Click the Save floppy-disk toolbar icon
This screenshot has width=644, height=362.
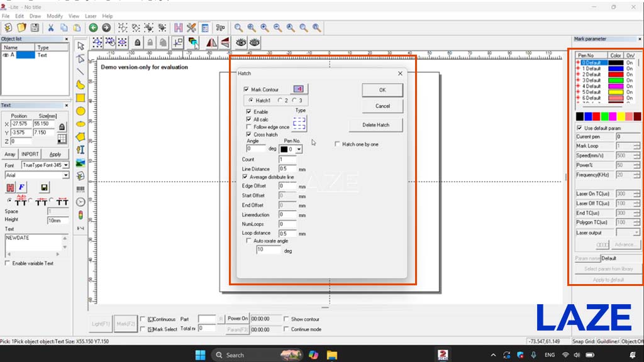coord(35,28)
